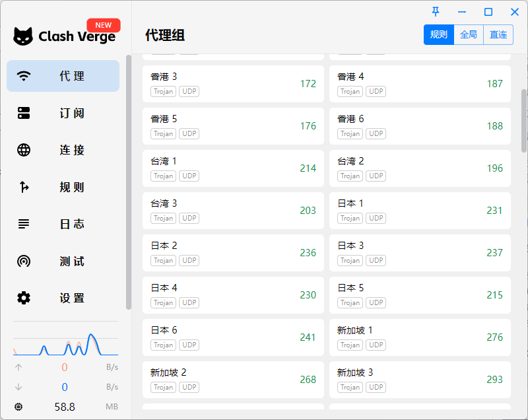Click the Clash Verge cat logo

tap(23, 36)
